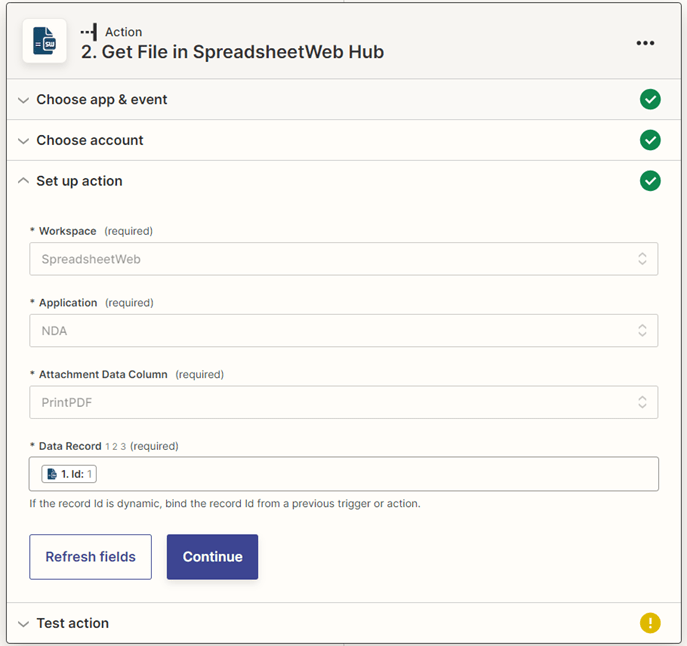Click the Application dropdown arrows
The width and height of the screenshot is (687, 646).
click(x=642, y=330)
